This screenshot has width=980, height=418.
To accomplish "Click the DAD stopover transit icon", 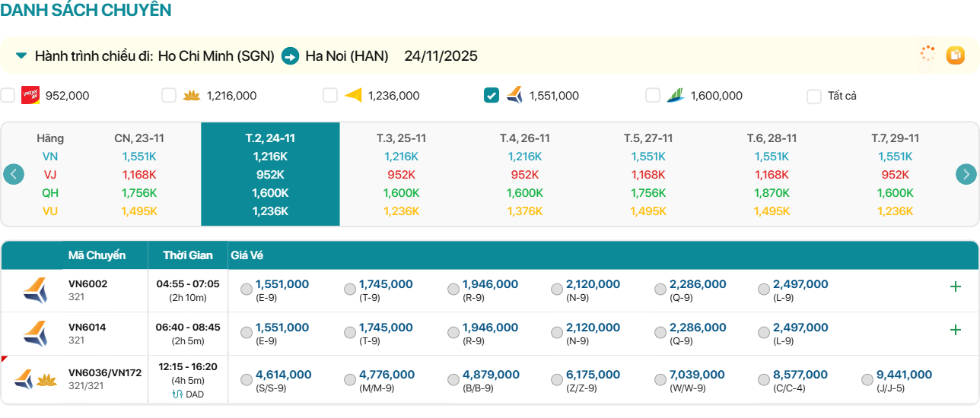I will pos(178,394).
